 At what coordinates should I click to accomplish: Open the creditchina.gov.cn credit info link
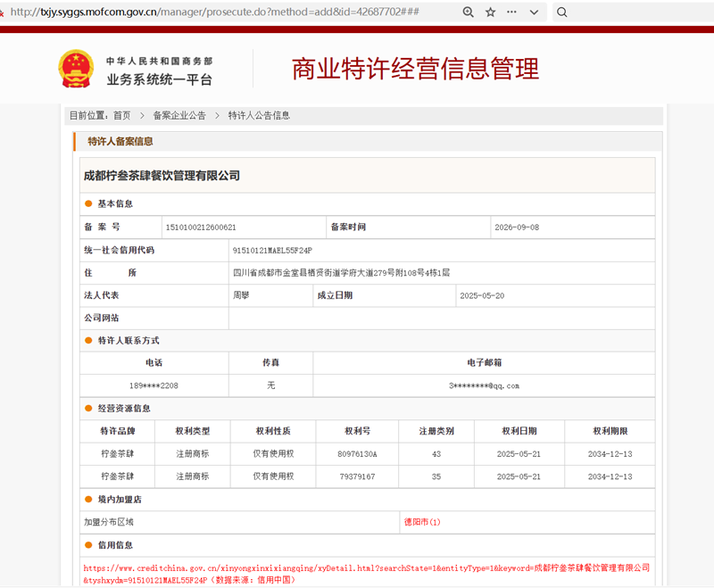click(367, 574)
